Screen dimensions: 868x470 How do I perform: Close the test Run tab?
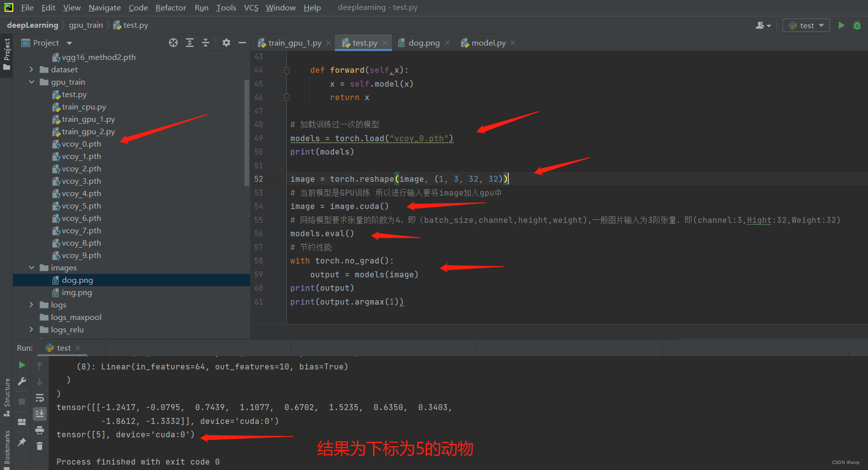(x=78, y=348)
